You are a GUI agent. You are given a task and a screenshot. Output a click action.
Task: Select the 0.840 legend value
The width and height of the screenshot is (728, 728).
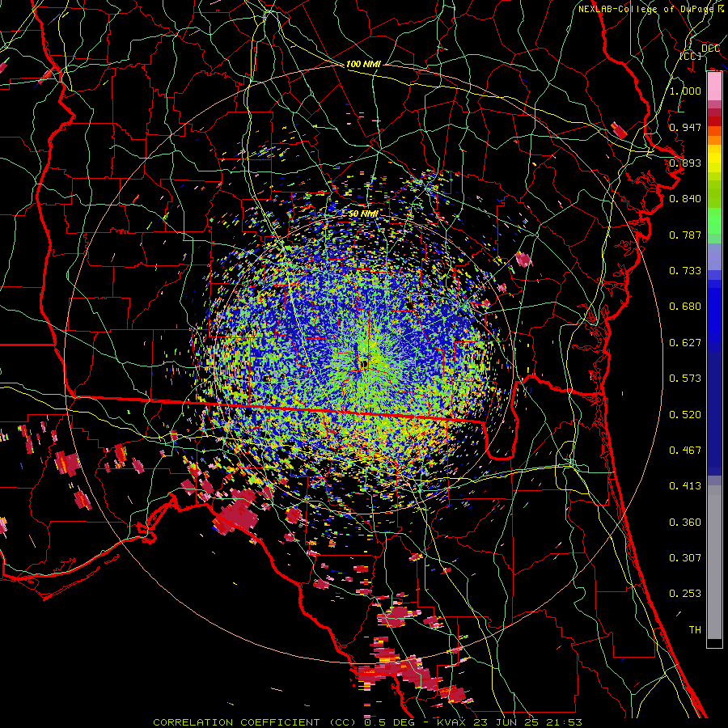pyautogui.click(x=685, y=199)
